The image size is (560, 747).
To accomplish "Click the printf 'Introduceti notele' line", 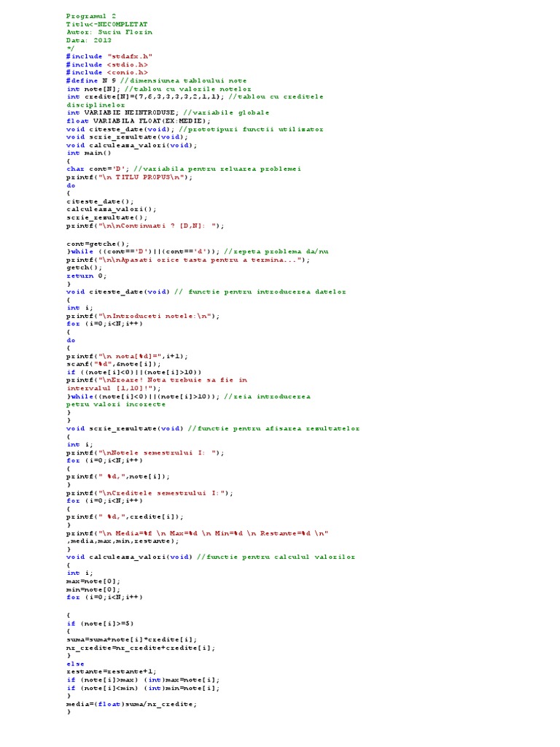I will tap(143, 317).
